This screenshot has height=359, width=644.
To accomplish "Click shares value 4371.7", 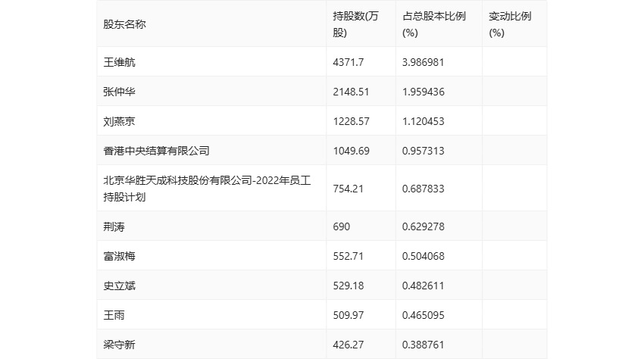I will 349,62.
